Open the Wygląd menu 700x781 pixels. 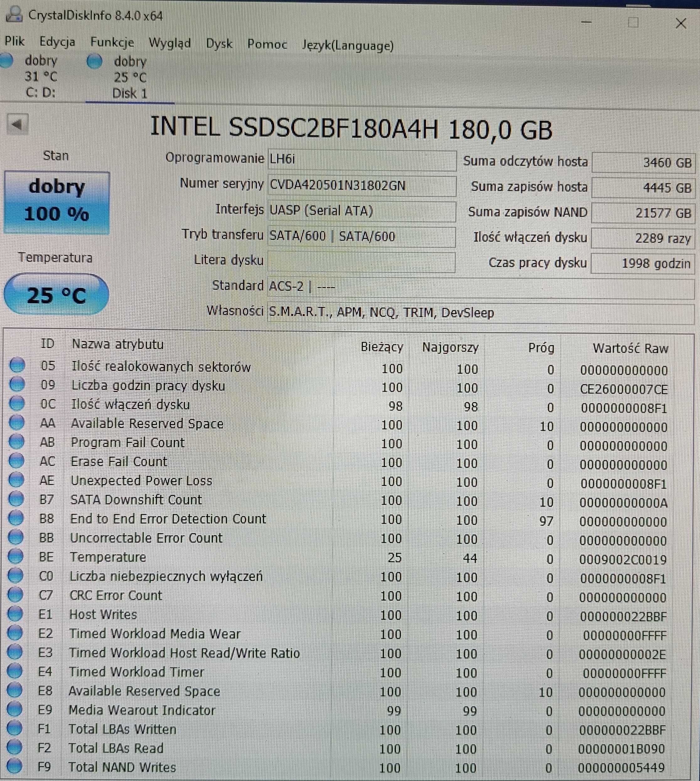170,43
